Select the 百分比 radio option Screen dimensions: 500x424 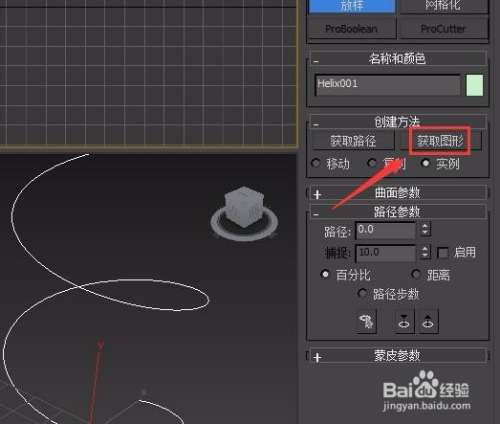(x=325, y=274)
